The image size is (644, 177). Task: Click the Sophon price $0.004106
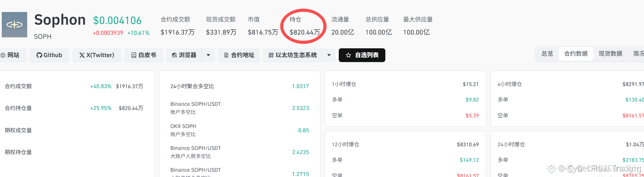[x=117, y=20]
